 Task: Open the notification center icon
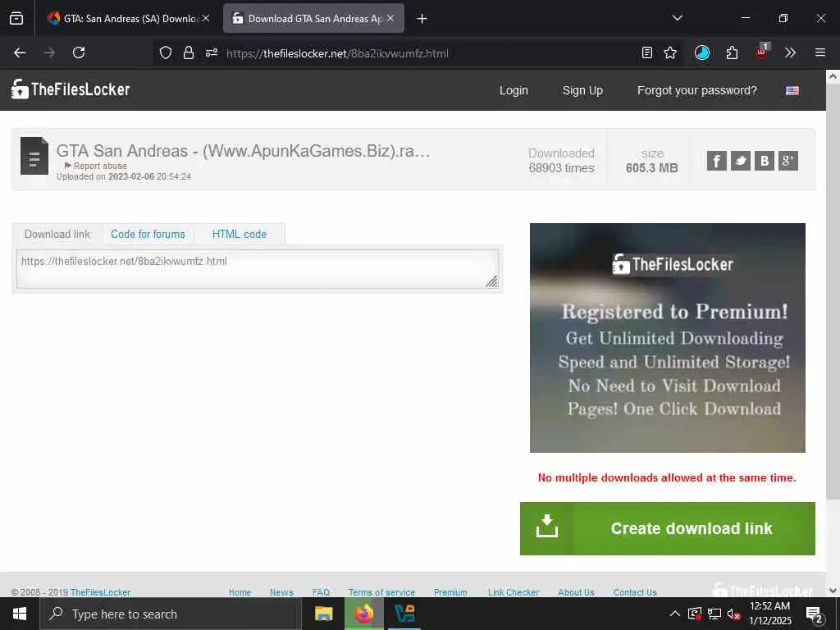815,614
